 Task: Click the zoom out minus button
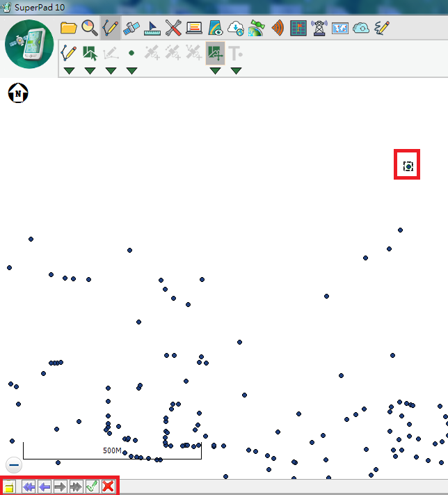14,464
